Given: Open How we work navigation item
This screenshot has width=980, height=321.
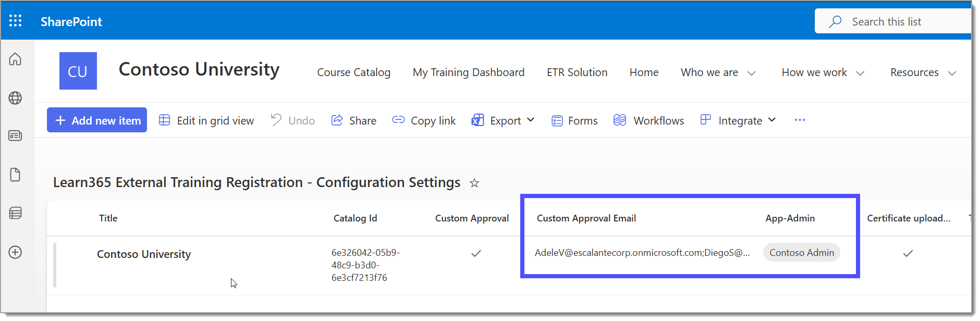Looking at the screenshot, I should [814, 72].
